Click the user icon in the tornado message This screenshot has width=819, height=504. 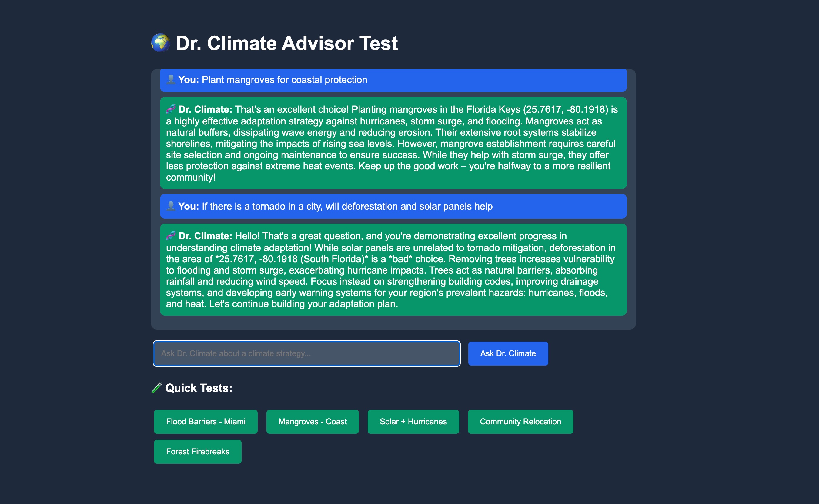click(x=171, y=206)
